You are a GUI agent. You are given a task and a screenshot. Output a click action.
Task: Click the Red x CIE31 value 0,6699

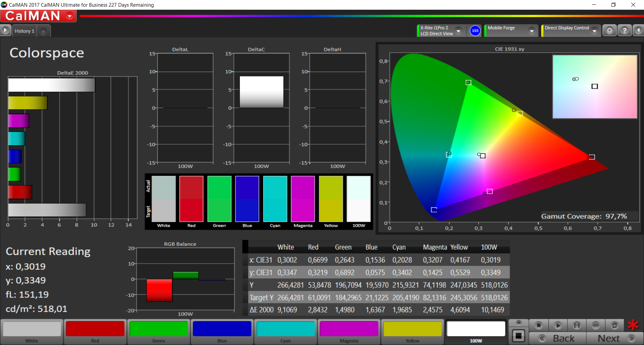[x=318, y=260]
